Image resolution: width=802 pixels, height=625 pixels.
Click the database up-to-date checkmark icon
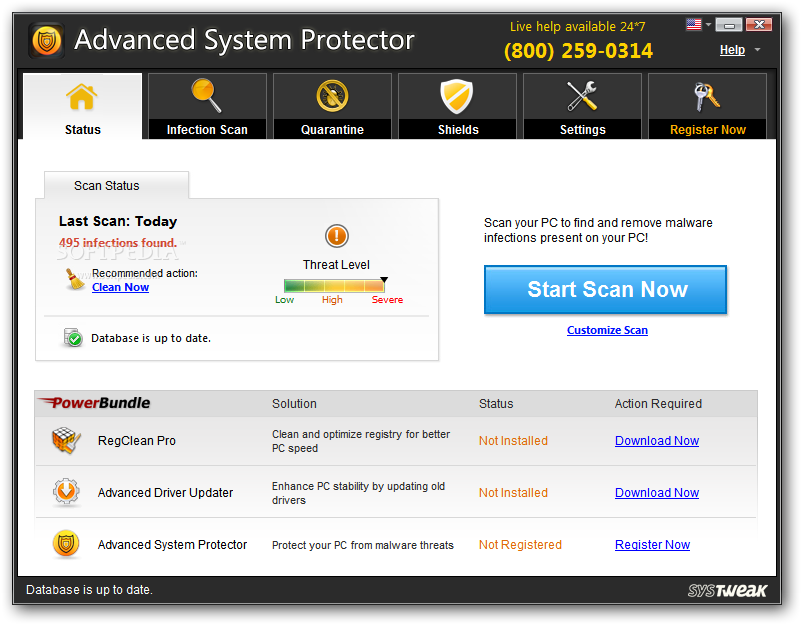coord(73,338)
